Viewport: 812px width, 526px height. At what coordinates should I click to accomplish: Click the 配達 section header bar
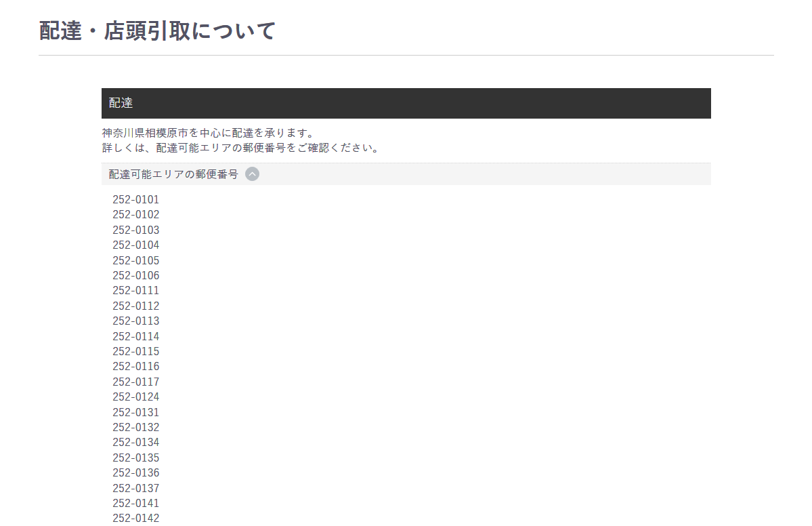[406, 103]
